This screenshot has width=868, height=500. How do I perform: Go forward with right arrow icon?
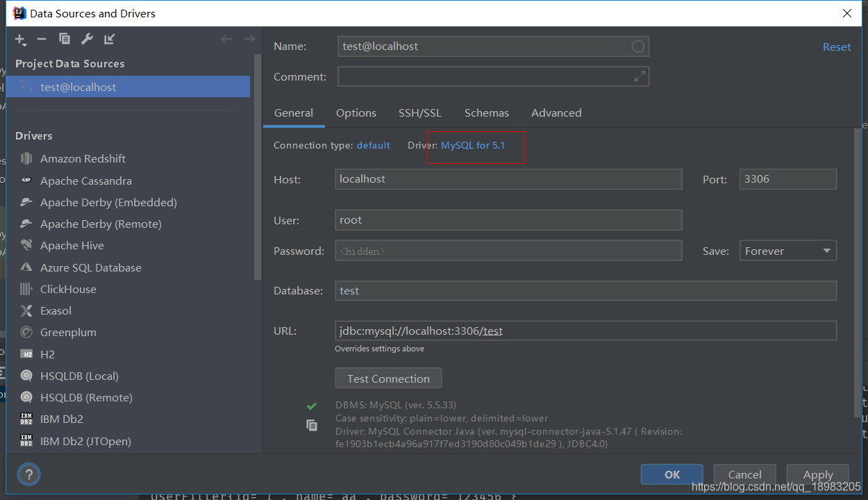tap(250, 39)
